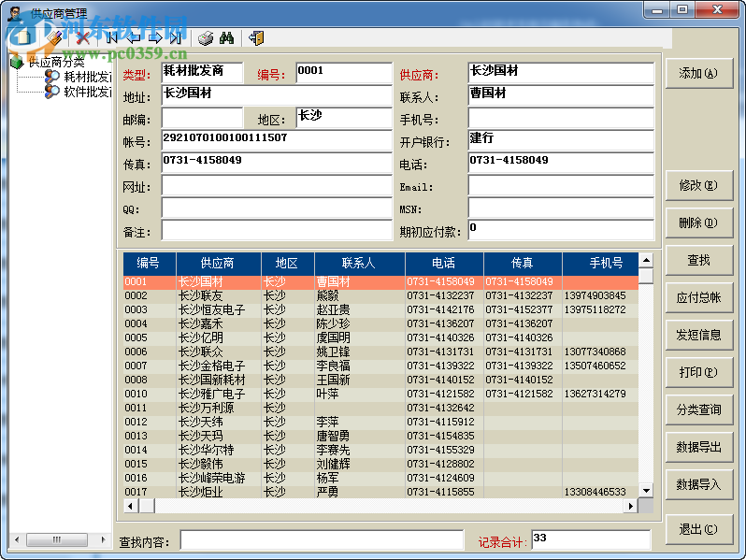Select the 长沙峰荣电游 supplier row
746x560 pixels.
pos(380,478)
